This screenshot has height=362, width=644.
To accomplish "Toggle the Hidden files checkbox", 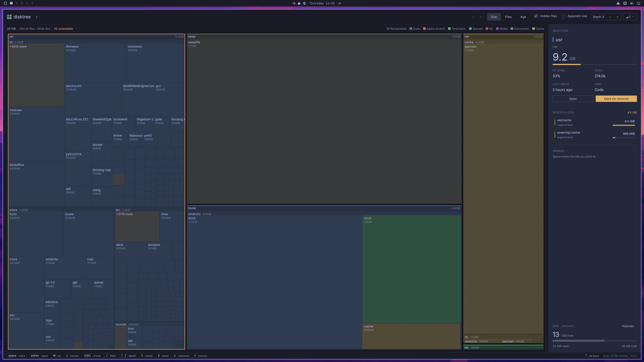I will click(x=536, y=16).
